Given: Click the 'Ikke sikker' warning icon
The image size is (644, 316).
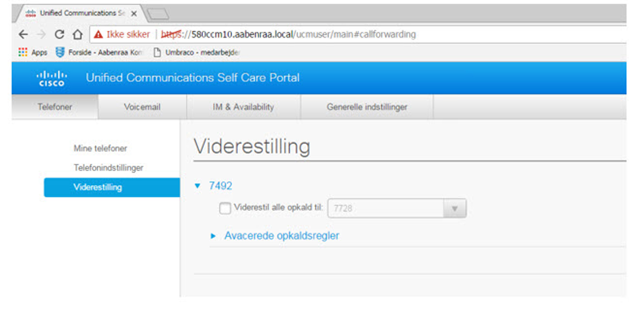Looking at the screenshot, I should (x=98, y=34).
